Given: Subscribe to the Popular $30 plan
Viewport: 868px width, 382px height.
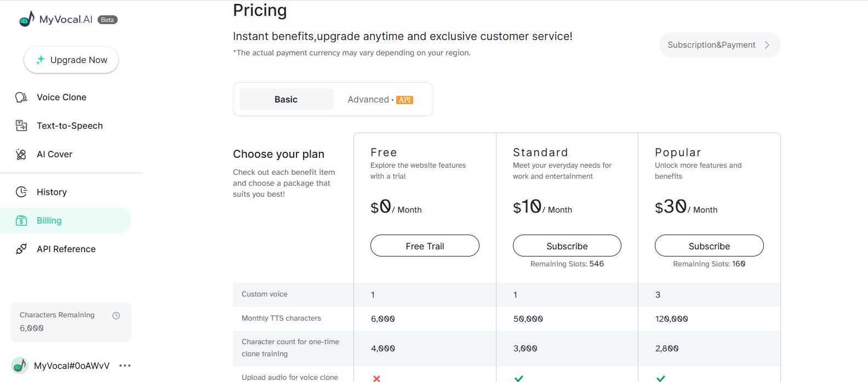Looking at the screenshot, I should (x=709, y=246).
